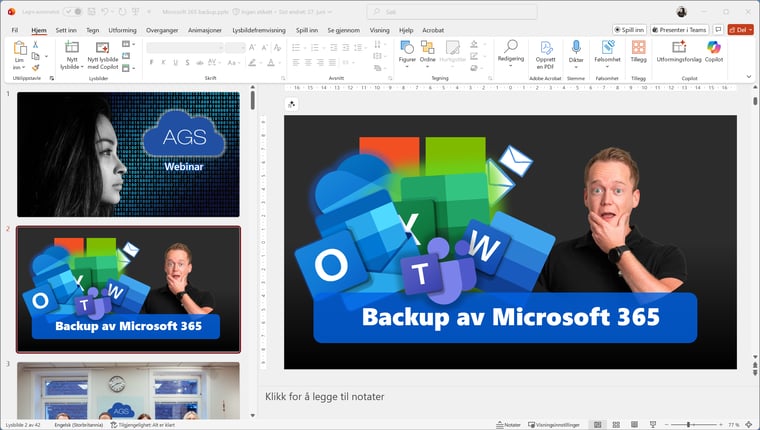Switch to the Lysbildefremvisning tab
This screenshot has width=760, height=430.
(259, 30)
